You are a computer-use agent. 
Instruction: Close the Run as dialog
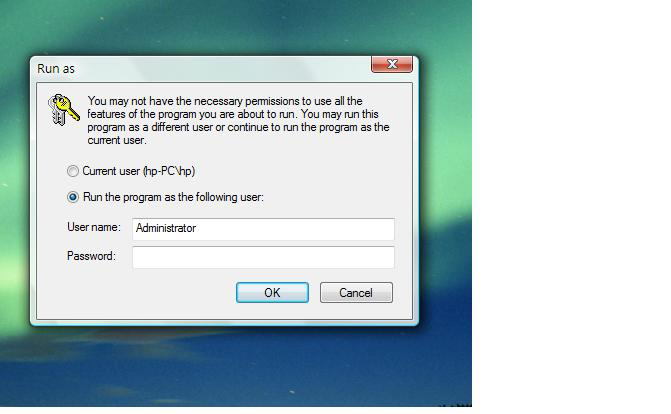click(x=392, y=64)
